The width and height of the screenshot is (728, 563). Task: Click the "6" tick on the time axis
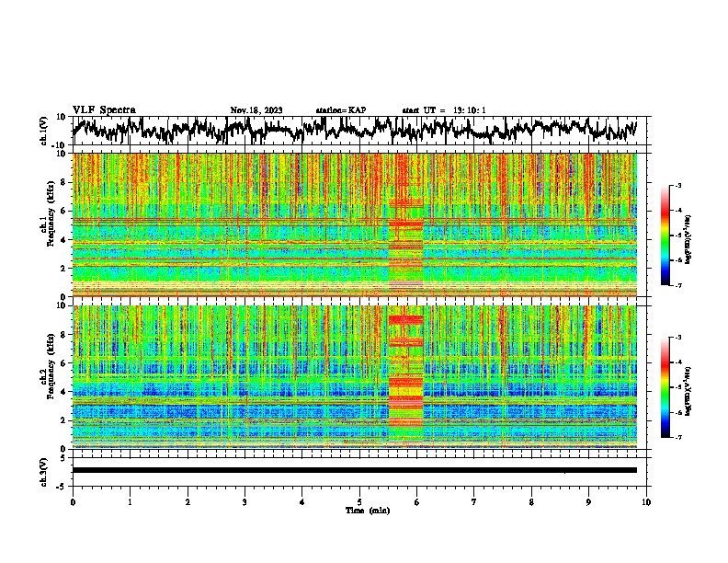pyautogui.click(x=417, y=502)
